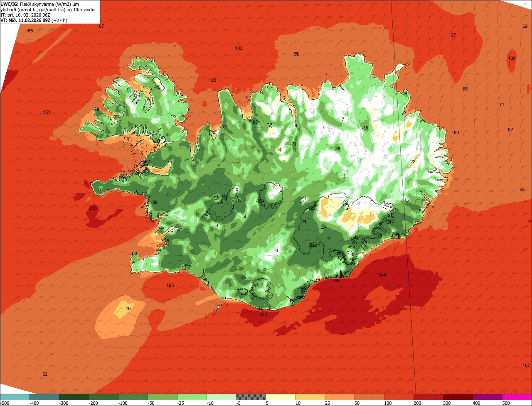Click the value "92" near the right edge
The height and width of the screenshot is (406, 532).
click(x=510, y=130)
